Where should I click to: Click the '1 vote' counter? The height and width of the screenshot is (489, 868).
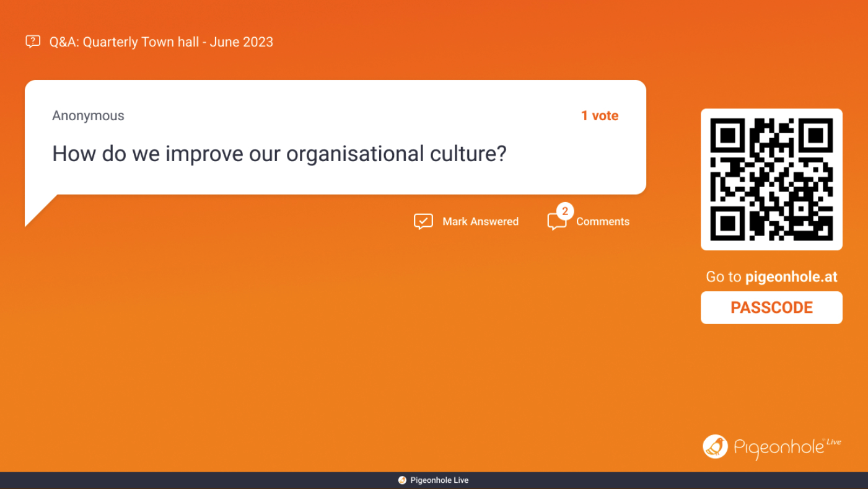599,116
